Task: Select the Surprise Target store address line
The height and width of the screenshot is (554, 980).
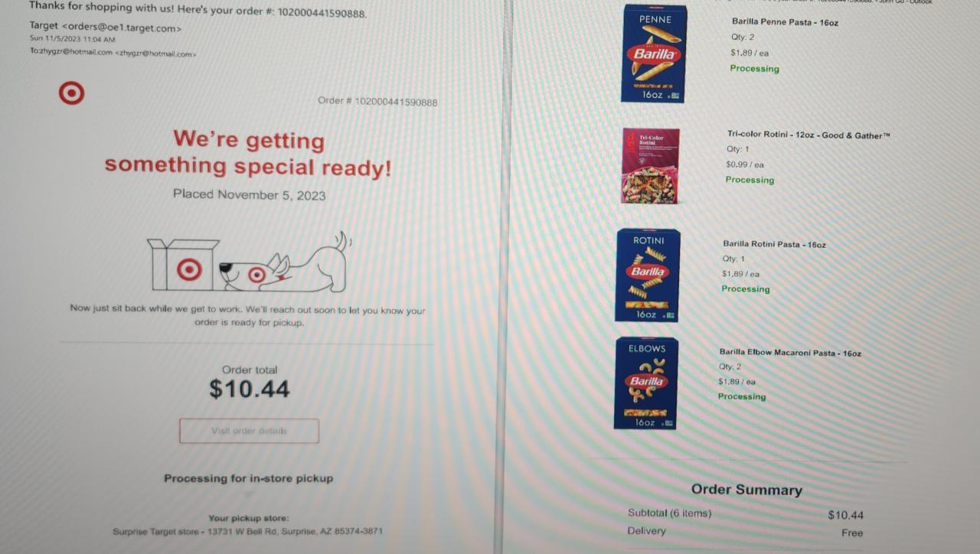Action: 247,531
